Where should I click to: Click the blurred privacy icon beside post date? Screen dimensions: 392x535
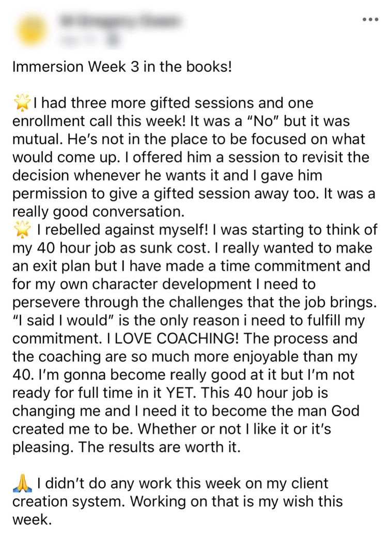coord(114,40)
